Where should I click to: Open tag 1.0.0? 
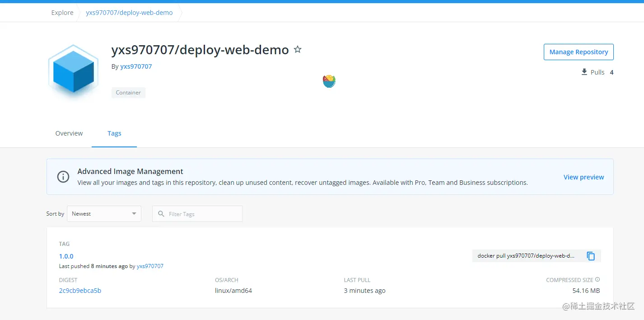pos(66,256)
